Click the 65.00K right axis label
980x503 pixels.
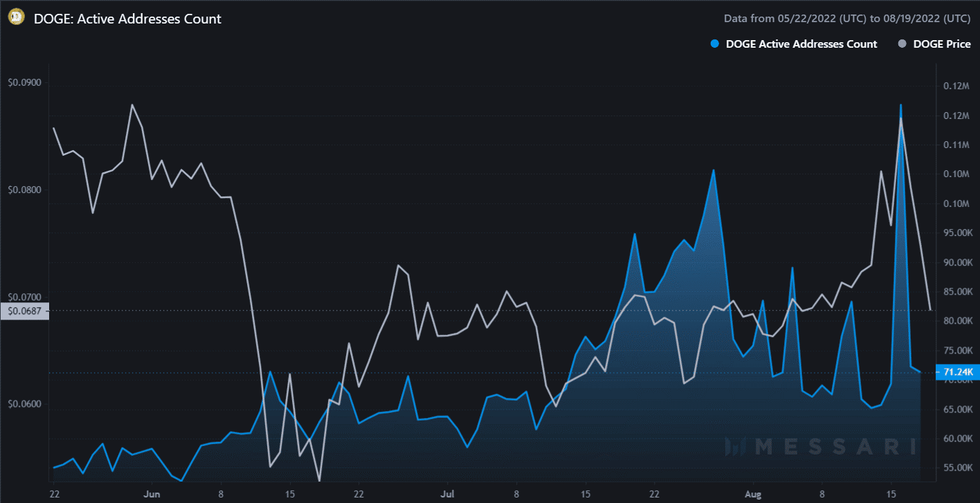pyautogui.click(x=958, y=410)
